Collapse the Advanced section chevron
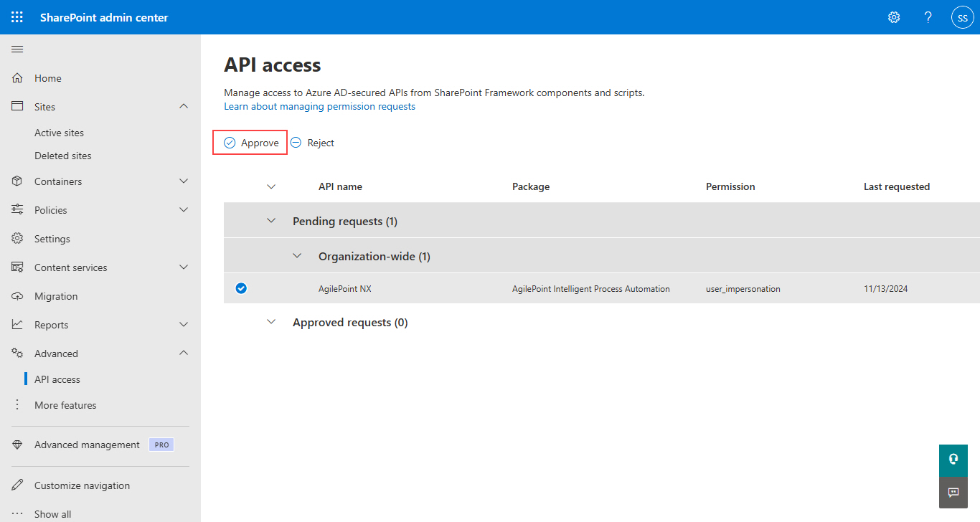This screenshot has width=980, height=522. tap(184, 353)
